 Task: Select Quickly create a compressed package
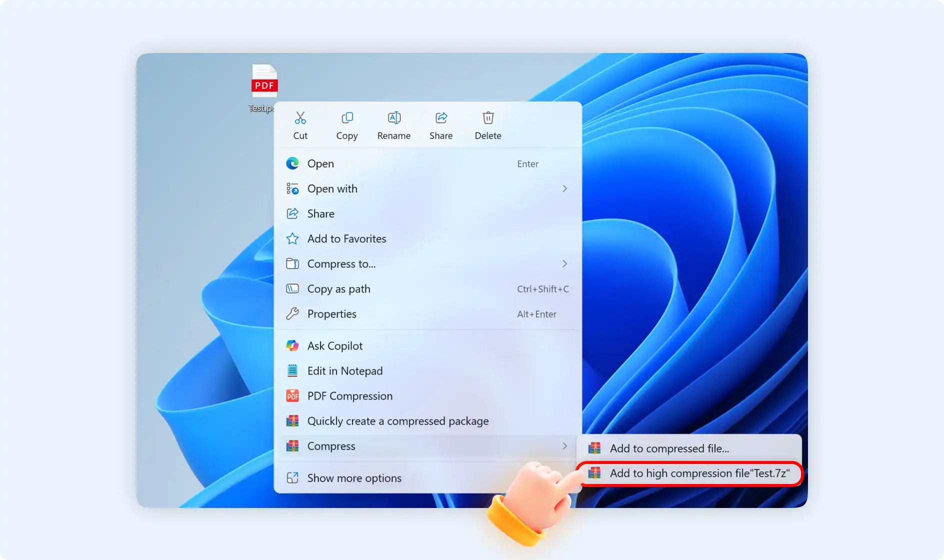[x=428, y=420]
